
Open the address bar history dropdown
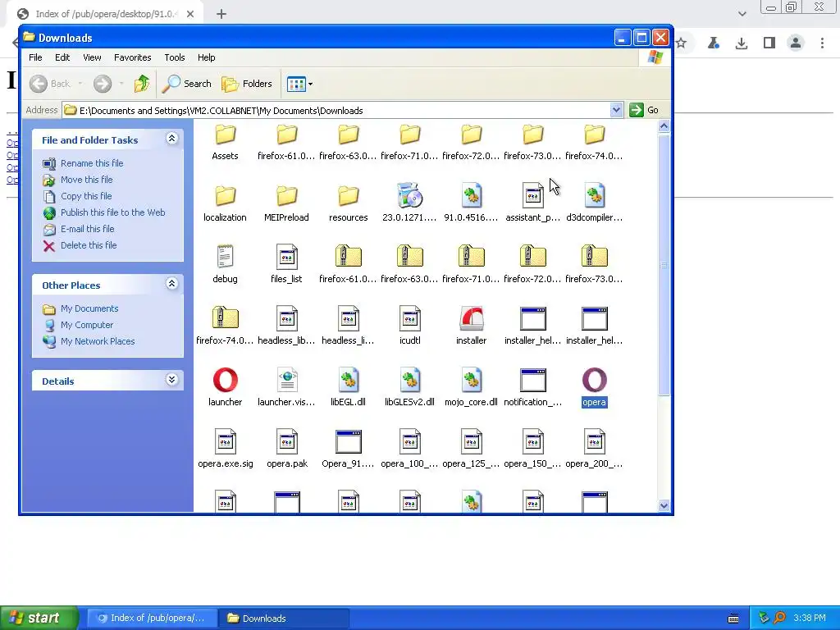pos(616,110)
